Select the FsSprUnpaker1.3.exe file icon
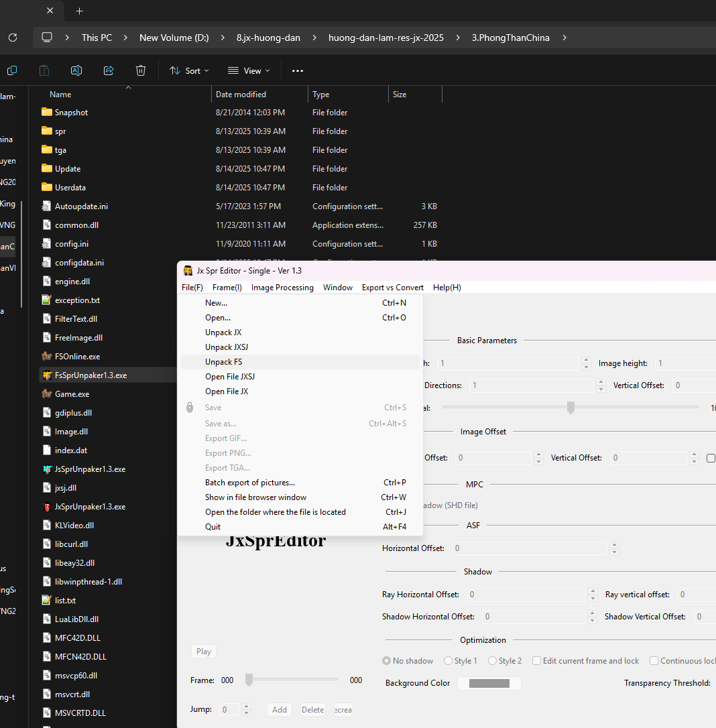The height and width of the screenshot is (728, 716). pyautogui.click(x=46, y=375)
